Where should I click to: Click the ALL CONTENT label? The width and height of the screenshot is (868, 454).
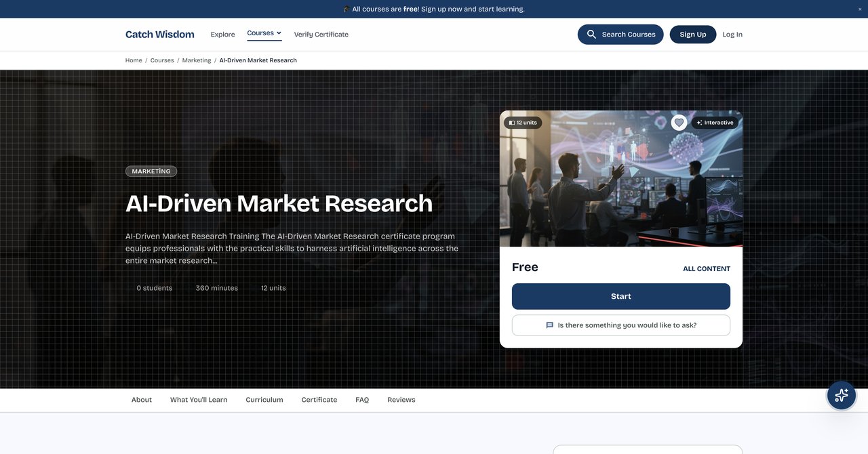[707, 269]
